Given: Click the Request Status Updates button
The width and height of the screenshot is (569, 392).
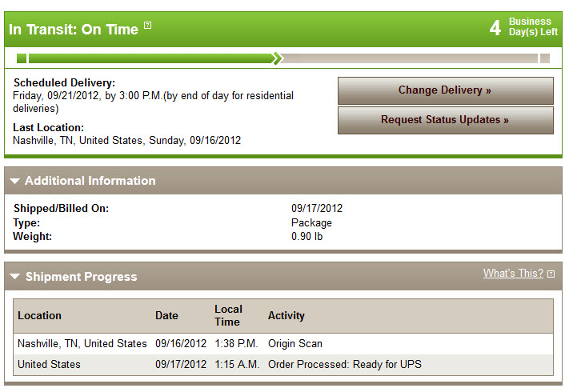Looking at the screenshot, I should click(445, 120).
